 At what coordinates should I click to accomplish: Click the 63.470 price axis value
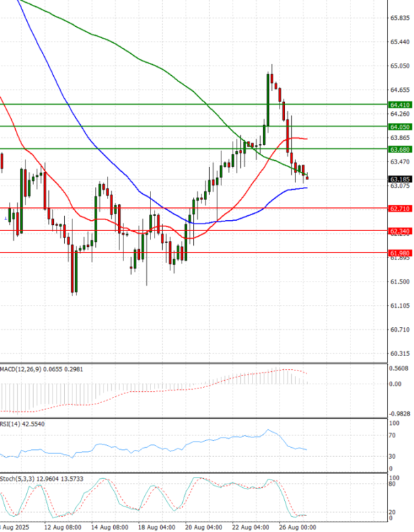[x=400, y=162]
